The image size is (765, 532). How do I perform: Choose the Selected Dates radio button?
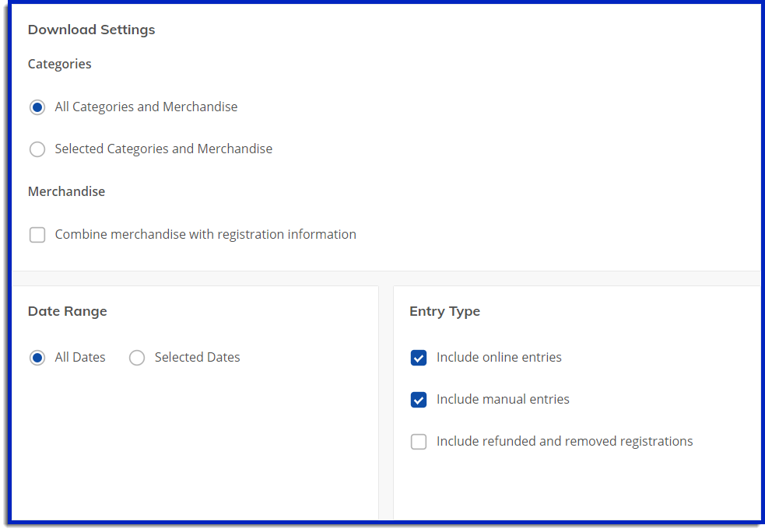click(137, 358)
